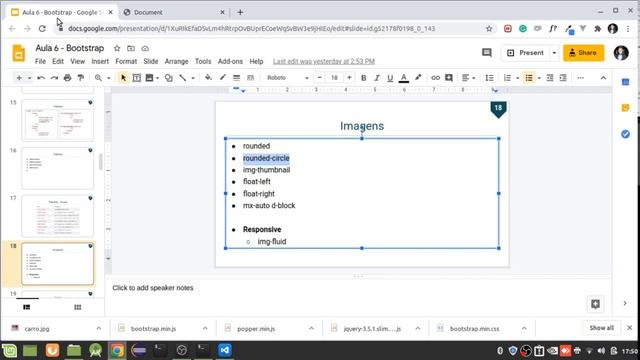Click the Share button
640x360 pixels.
584,53
